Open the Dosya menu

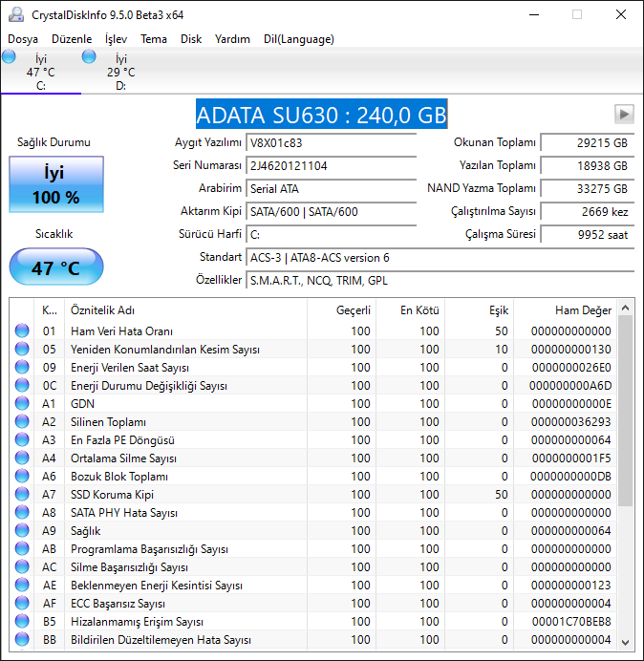[x=23, y=39]
